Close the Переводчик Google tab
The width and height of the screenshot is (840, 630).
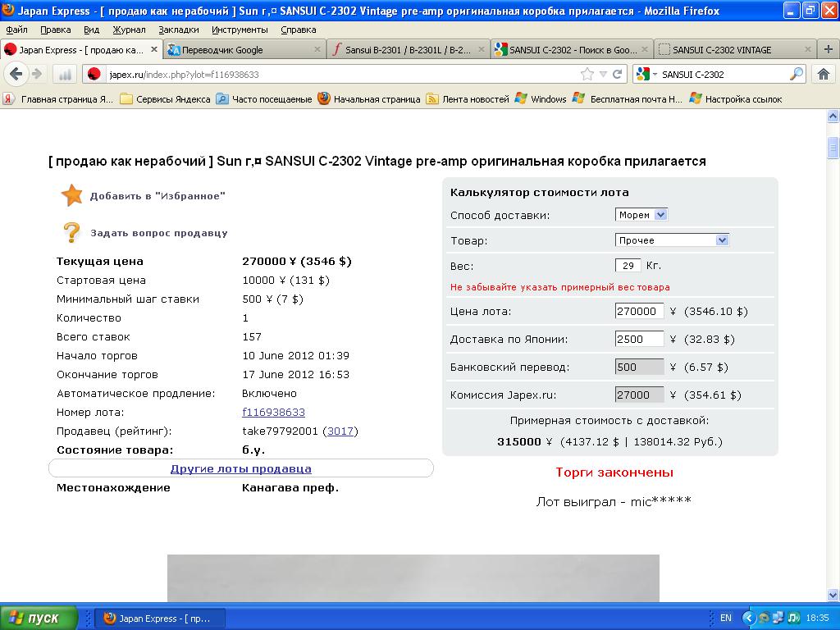pos(317,49)
